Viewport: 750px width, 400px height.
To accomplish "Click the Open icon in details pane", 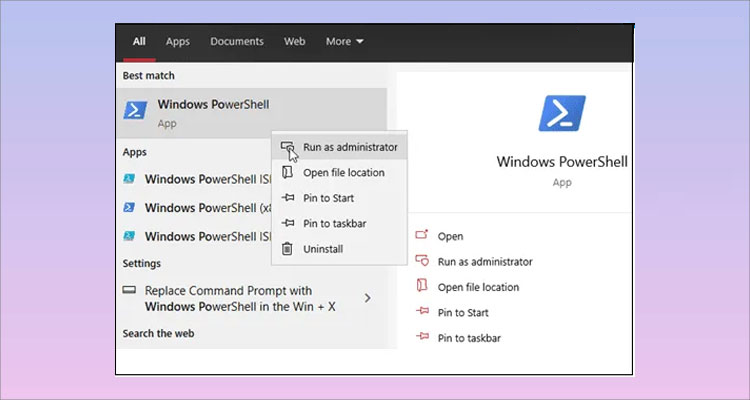I will click(422, 234).
